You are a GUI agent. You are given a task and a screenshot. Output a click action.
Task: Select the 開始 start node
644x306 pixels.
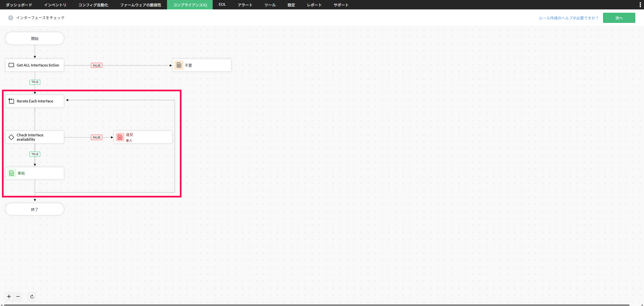click(x=35, y=38)
